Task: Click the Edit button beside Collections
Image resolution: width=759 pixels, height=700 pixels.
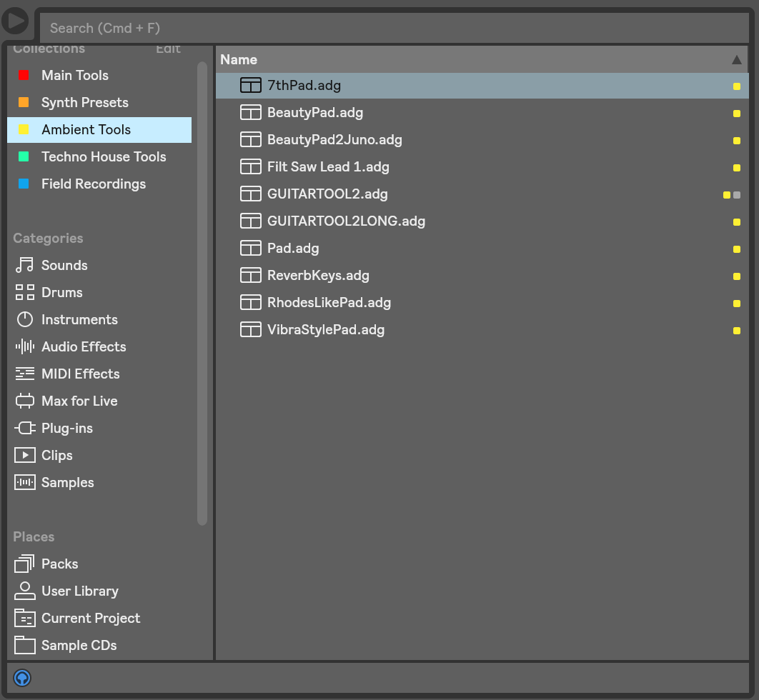Action: [x=168, y=49]
